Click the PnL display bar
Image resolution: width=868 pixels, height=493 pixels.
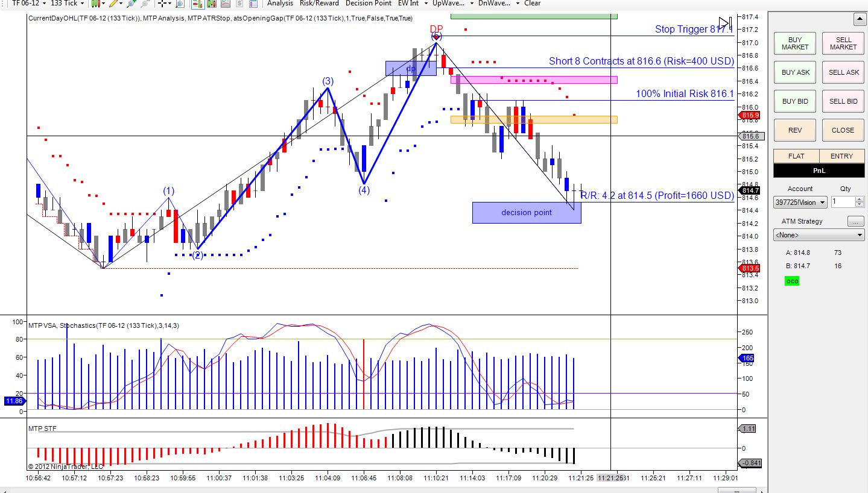click(819, 171)
